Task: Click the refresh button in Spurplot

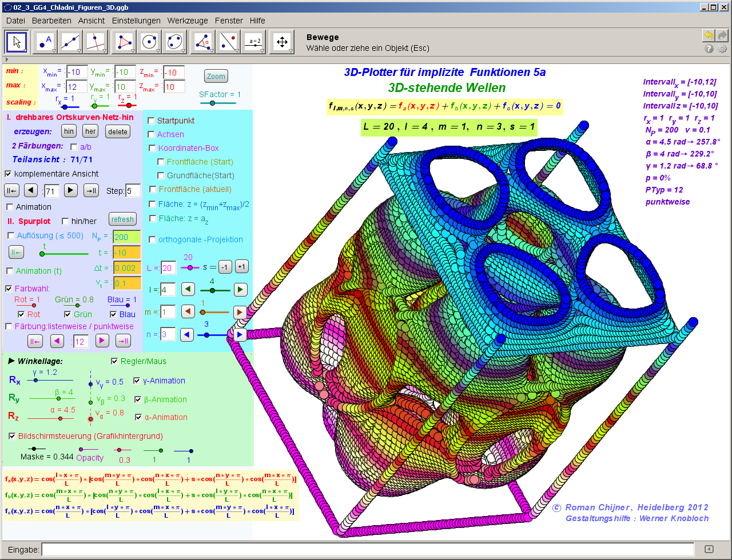Action: pyautogui.click(x=123, y=219)
